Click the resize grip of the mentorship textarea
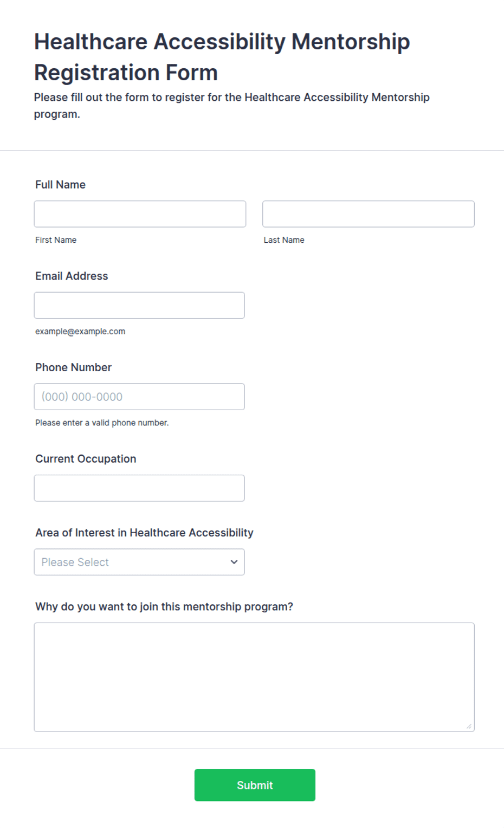Image resolution: width=504 pixels, height=828 pixels. click(x=469, y=726)
